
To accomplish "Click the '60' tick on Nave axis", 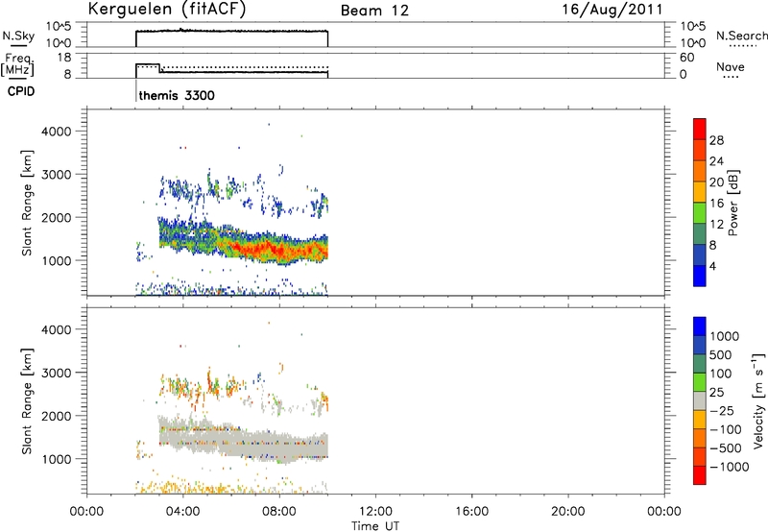I will (x=687, y=58).
